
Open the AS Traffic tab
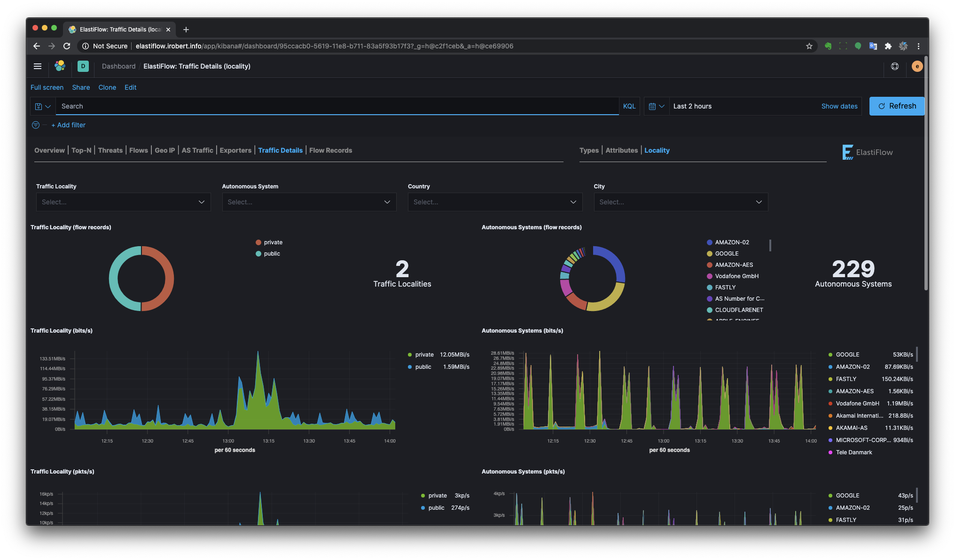(197, 150)
